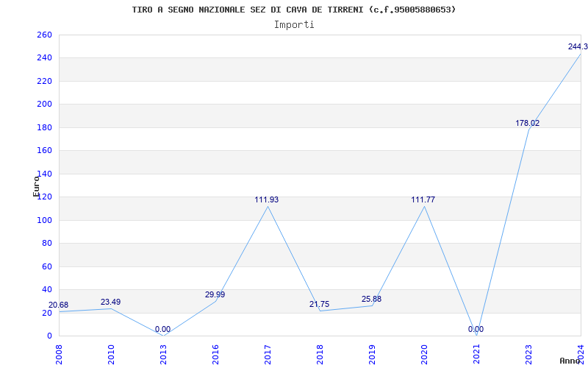Click y-axis tick 60
The image size is (588, 368).
click(47, 266)
